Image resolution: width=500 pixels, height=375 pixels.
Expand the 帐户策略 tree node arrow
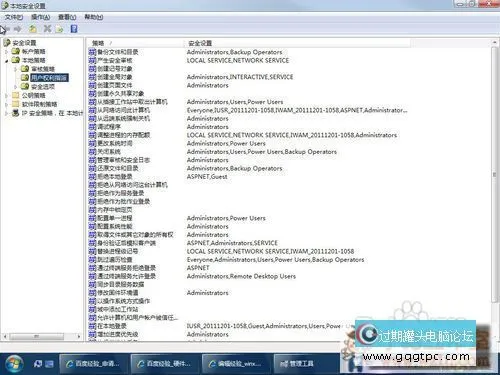click(6, 52)
